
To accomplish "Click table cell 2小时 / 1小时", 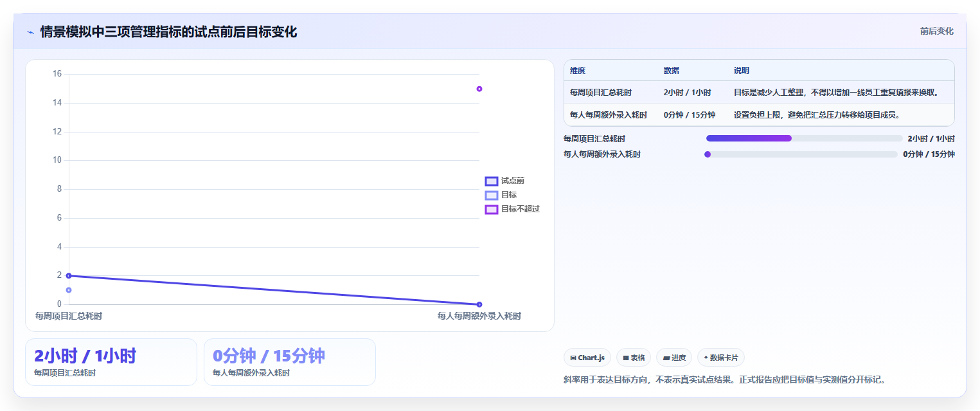I will [x=688, y=92].
